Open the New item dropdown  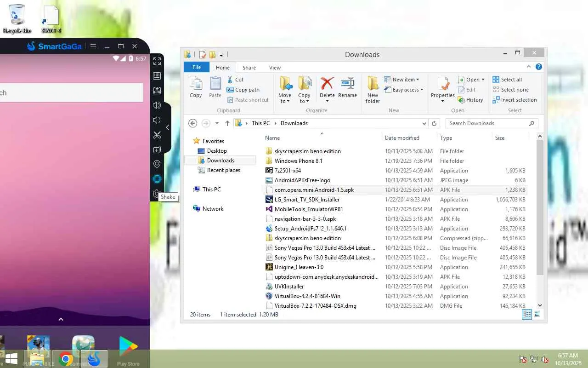401,80
